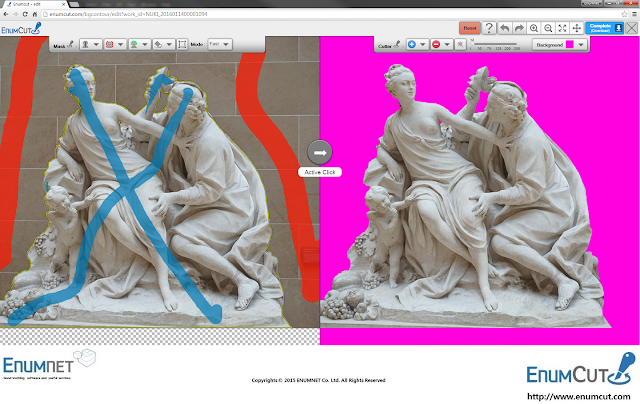Select the rectangle selection tool

[x=182, y=44]
